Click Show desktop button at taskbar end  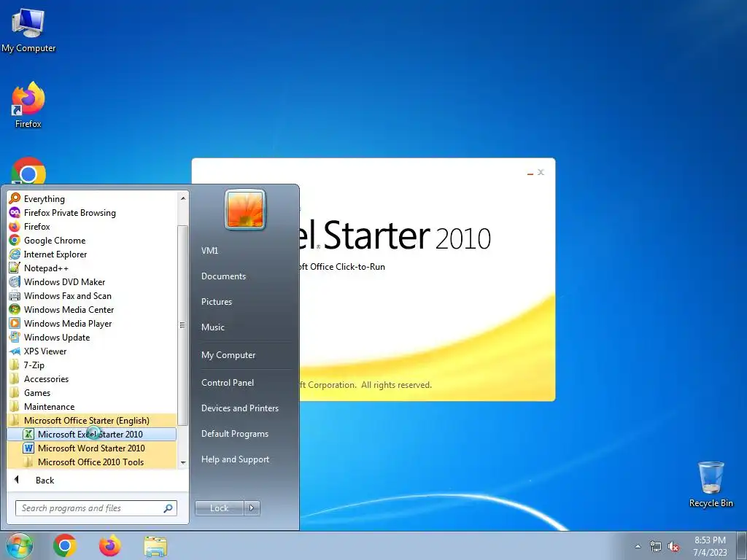pos(742,545)
